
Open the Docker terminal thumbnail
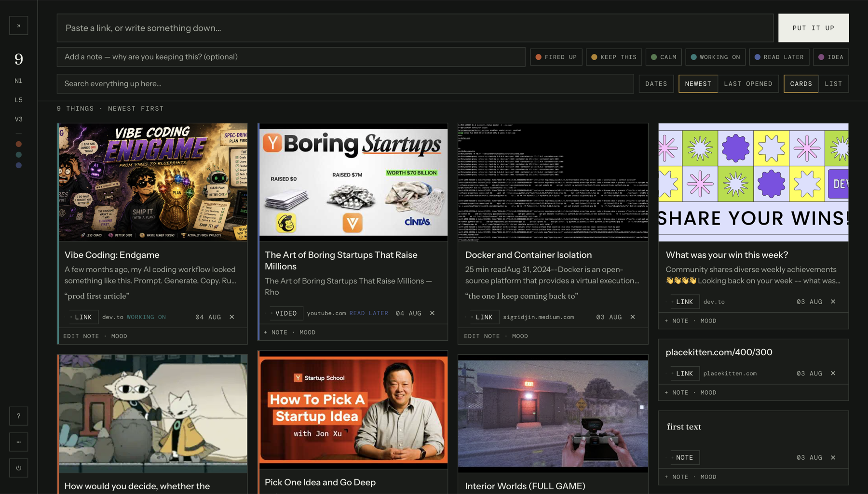click(553, 182)
